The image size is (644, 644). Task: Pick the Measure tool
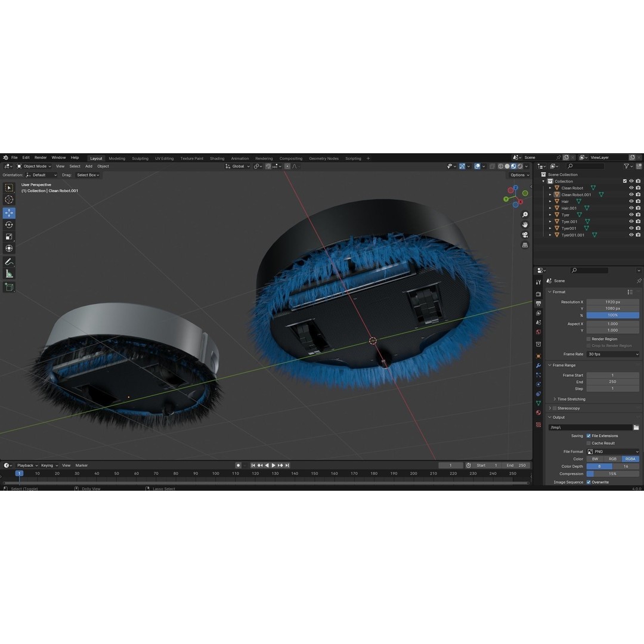pyautogui.click(x=9, y=274)
